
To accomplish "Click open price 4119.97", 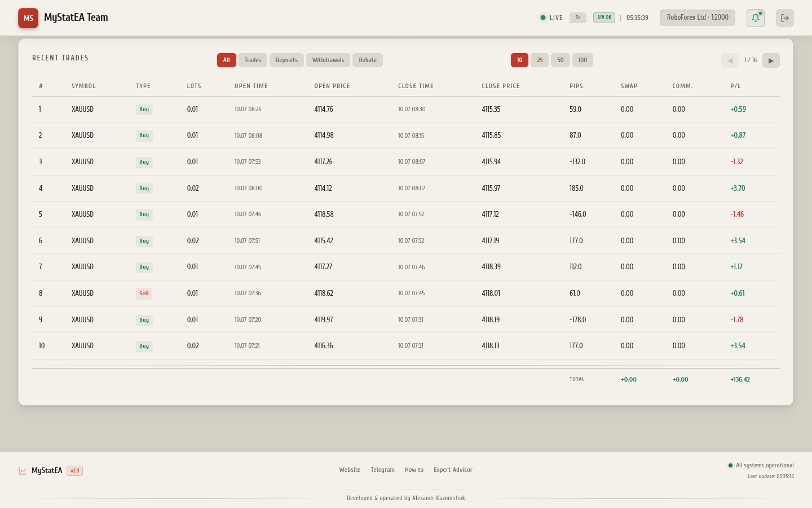I will (x=324, y=320).
